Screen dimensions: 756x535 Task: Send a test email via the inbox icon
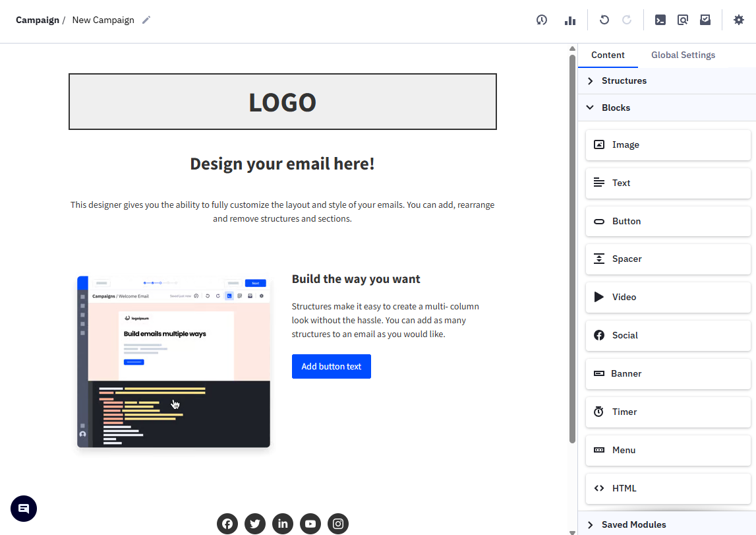tap(705, 20)
